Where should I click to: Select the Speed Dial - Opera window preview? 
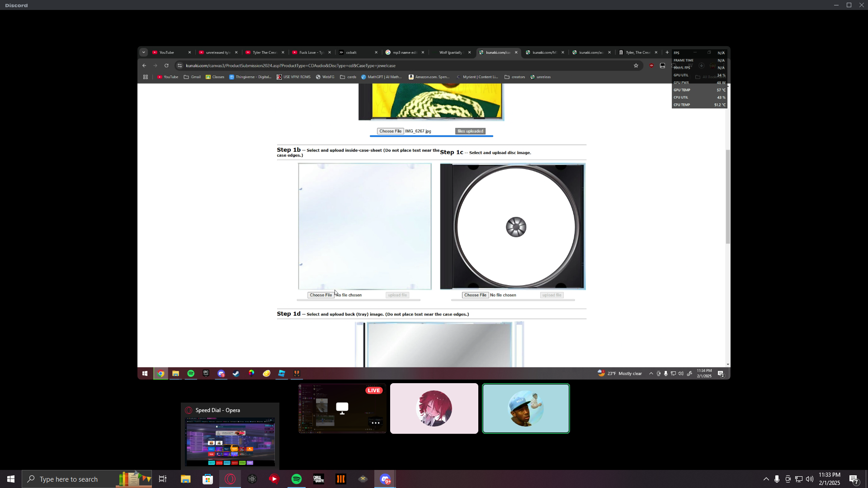[x=230, y=441]
